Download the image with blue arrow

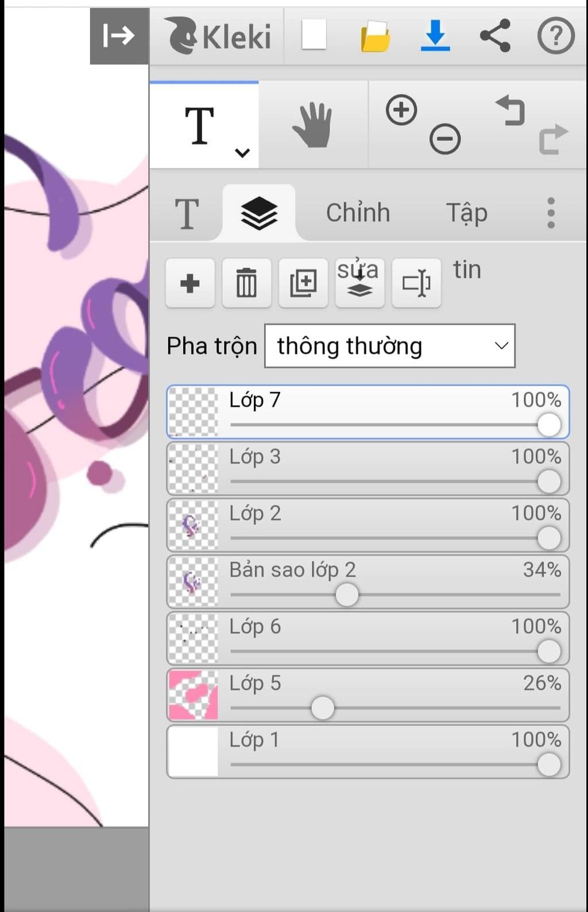pyautogui.click(x=435, y=35)
